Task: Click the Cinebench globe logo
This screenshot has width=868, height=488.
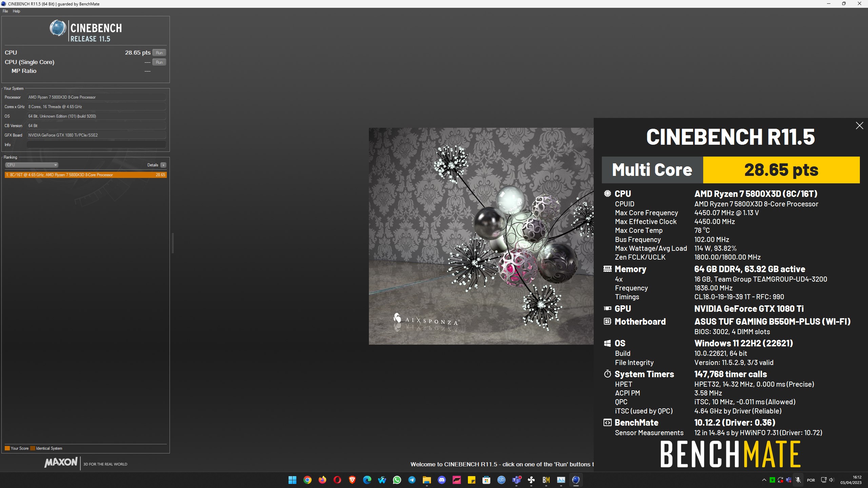Action: 58,28
